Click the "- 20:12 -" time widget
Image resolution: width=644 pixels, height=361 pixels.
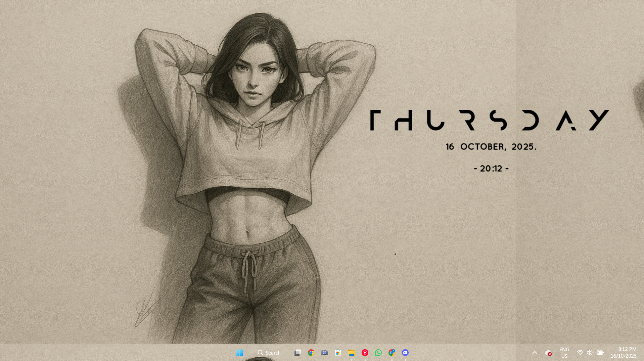(x=491, y=169)
